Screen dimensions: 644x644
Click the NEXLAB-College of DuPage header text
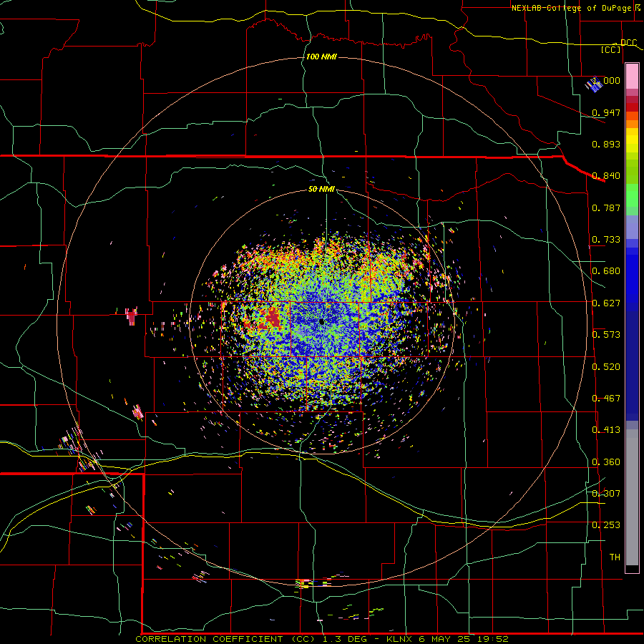(x=571, y=8)
